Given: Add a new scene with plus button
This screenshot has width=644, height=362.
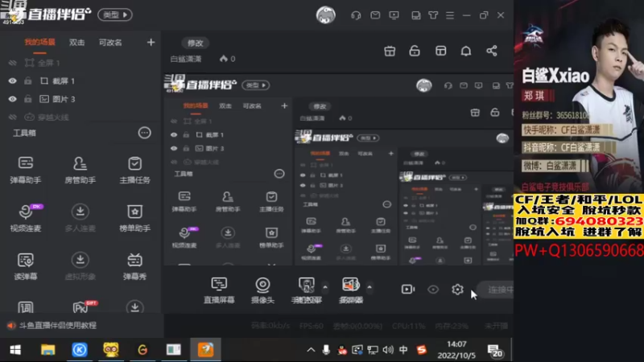Looking at the screenshot, I should tap(151, 43).
